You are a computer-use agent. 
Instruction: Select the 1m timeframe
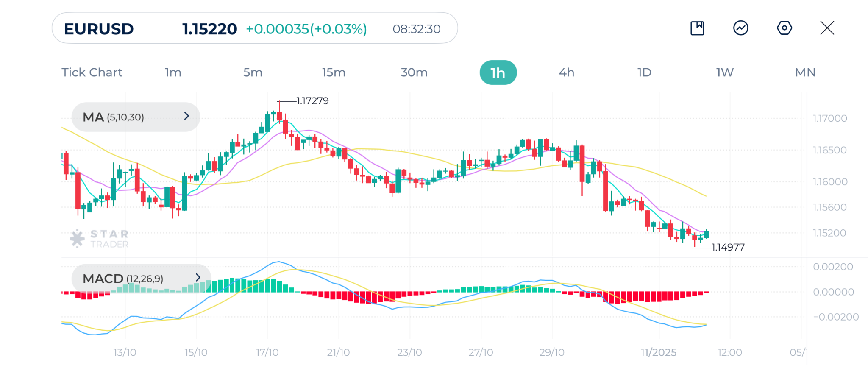tap(173, 72)
